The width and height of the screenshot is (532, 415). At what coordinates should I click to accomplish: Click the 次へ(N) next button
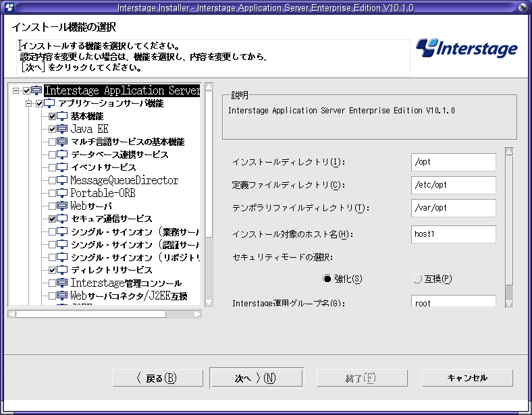point(257,378)
